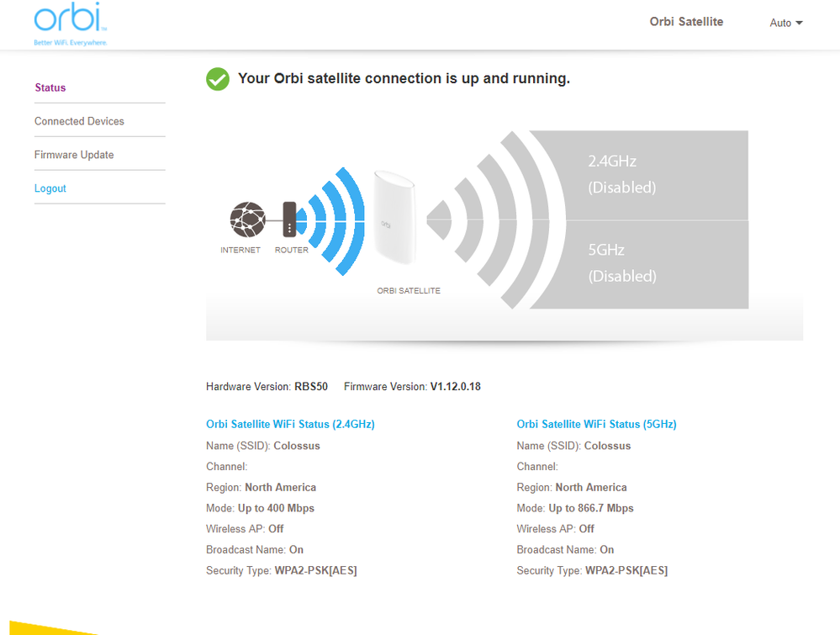This screenshot has height=635, width=840.
Task: Click the connection up and running message
Action: pos(404,79)
